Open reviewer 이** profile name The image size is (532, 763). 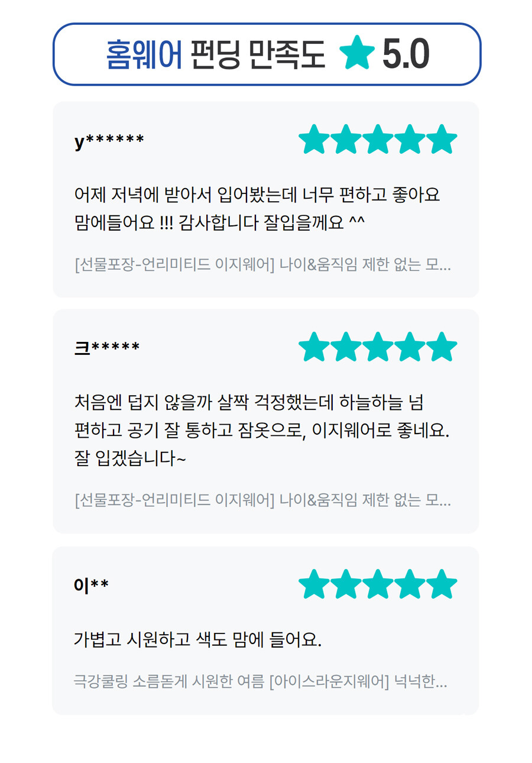click(x=91, y=585)
